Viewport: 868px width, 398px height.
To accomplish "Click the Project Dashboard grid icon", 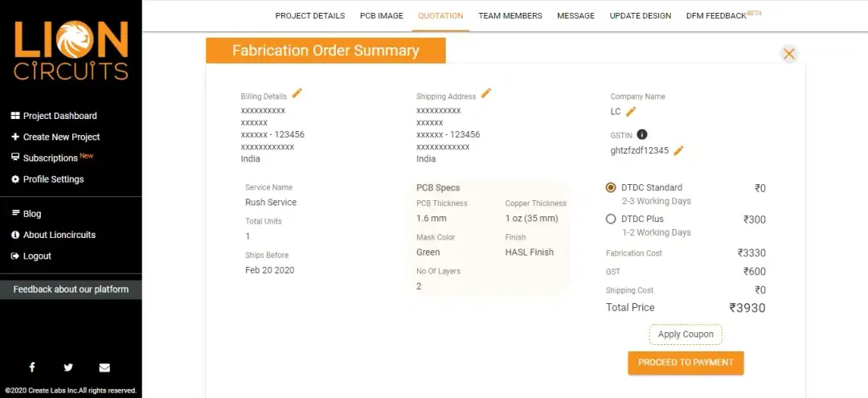I will pyautogui.click(x=15, y=116).
